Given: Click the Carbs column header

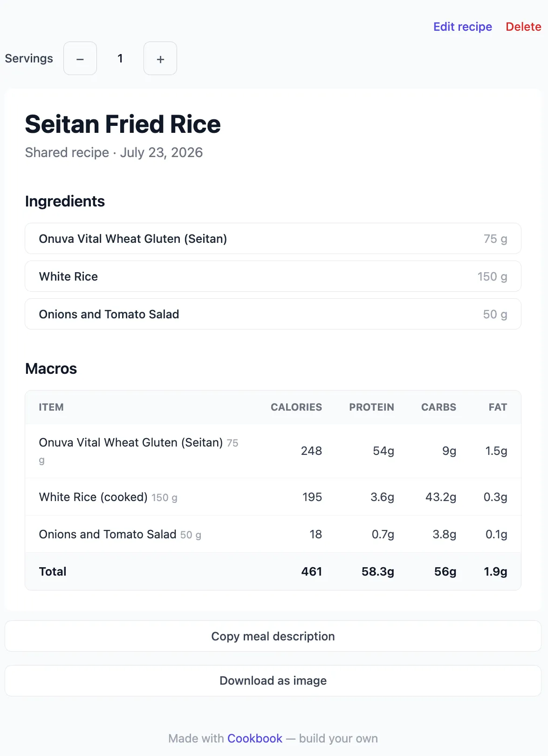Looking at the screenshot, I should tap(438, 407).
